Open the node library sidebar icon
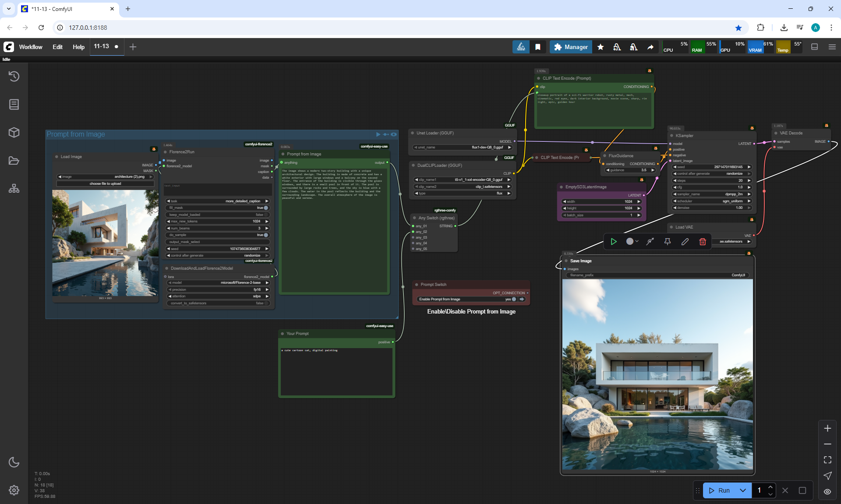Image resolution: width=841 pixels, height=504 pixels. [14, 104]
